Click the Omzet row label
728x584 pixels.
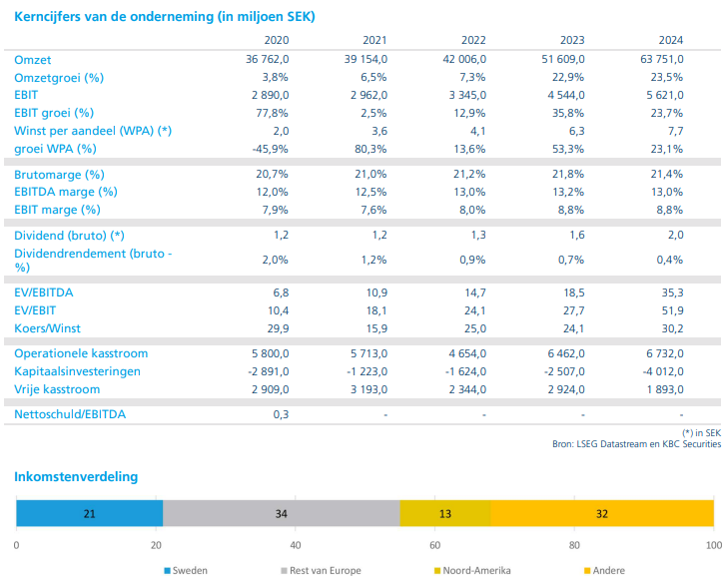[33, 60]
